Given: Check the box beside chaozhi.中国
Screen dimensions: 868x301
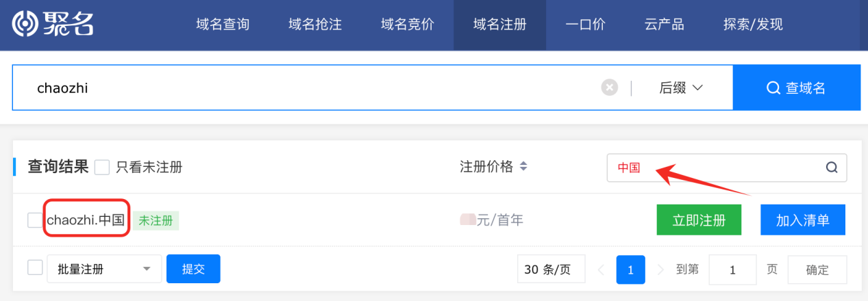Looking at the screenshot, I should (35, 220).
